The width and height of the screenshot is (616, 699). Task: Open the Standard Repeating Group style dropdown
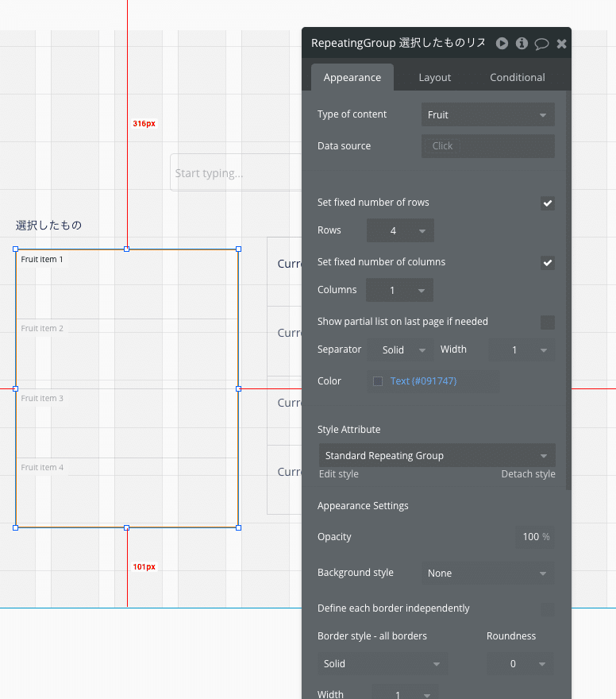click(x=437, y=455)
